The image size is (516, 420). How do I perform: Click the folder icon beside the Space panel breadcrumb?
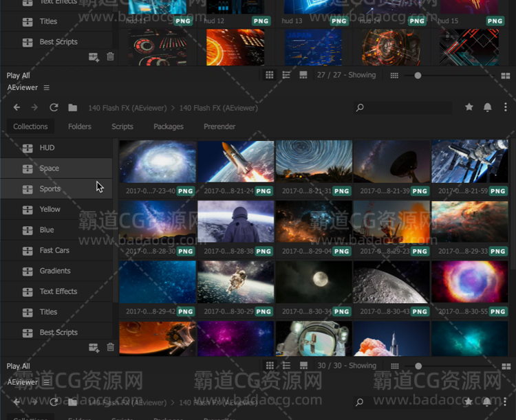72,107
